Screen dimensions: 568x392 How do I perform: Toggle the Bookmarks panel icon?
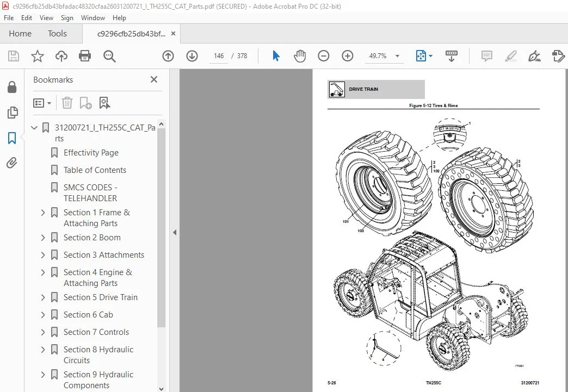pyautogui.click(x=12, y=138)
